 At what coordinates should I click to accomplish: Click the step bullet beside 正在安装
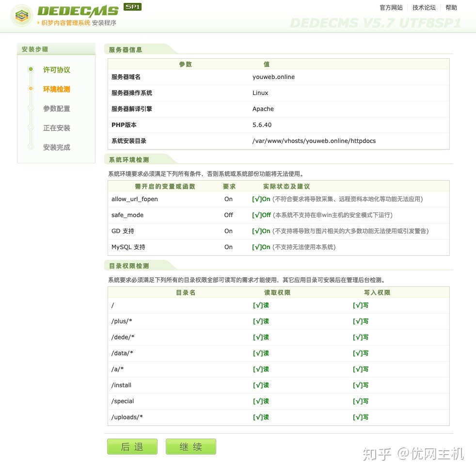coord(31,128)
